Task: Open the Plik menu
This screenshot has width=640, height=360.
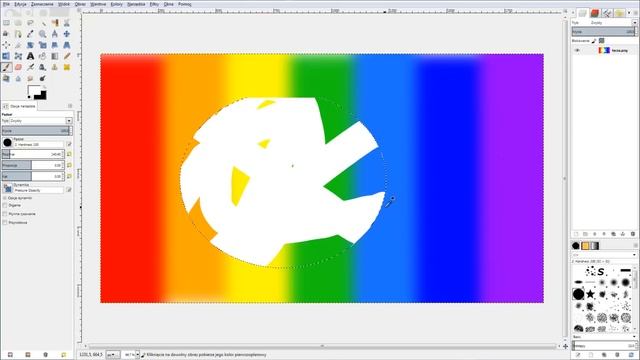Action: click(x=6, y=4)
